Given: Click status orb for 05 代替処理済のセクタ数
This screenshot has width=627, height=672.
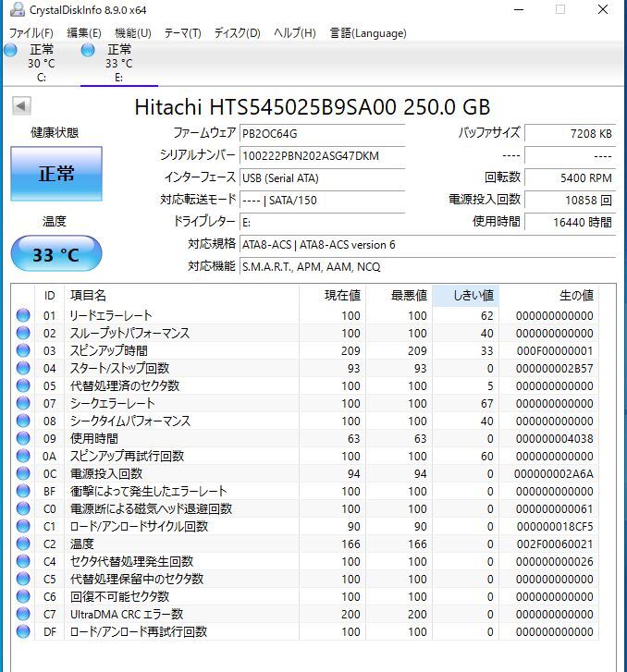Looking at the screenshot, I should point(23,385).
